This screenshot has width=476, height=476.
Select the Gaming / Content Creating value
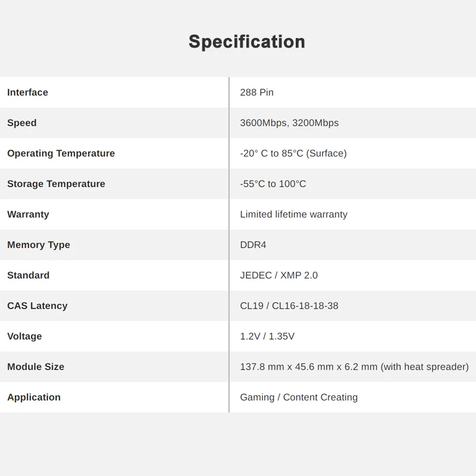click(299, 397)
